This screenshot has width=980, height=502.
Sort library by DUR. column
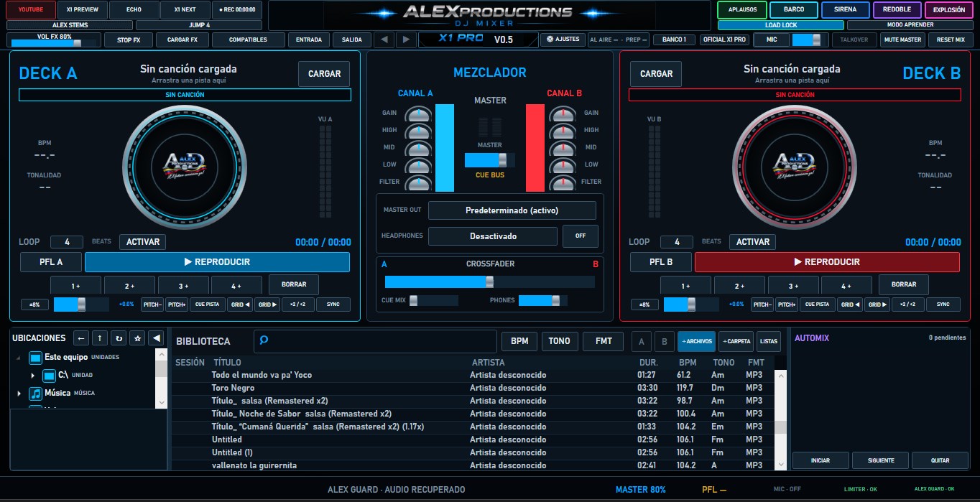click(649, 363)
